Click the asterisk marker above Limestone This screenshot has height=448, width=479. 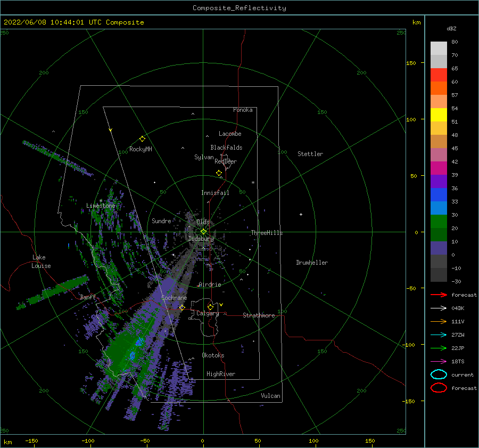pyautogui.click(x=101, y=201)
